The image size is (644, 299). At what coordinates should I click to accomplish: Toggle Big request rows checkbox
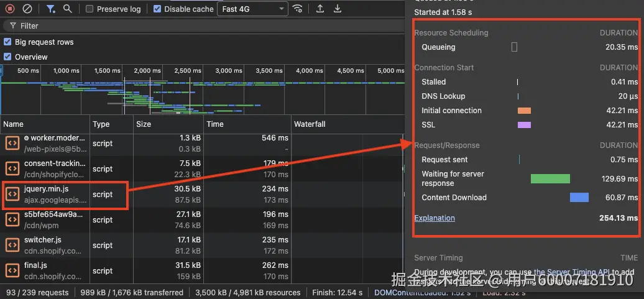click(x=7, y=42)
